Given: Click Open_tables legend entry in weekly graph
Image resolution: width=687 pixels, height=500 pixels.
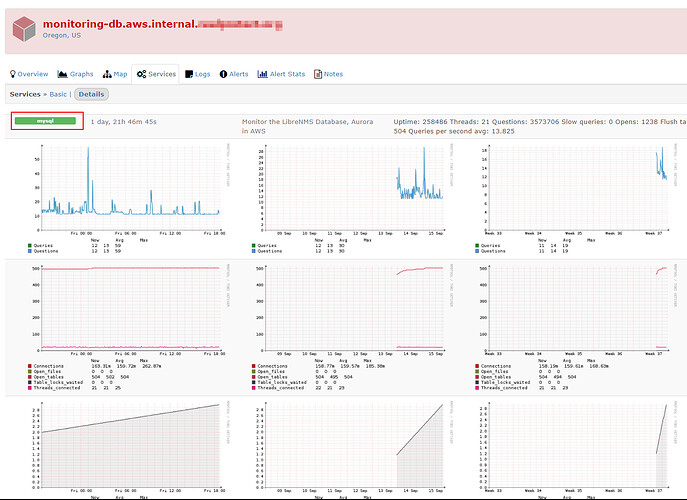Looking at the screenshot, I should pos(272,377).
